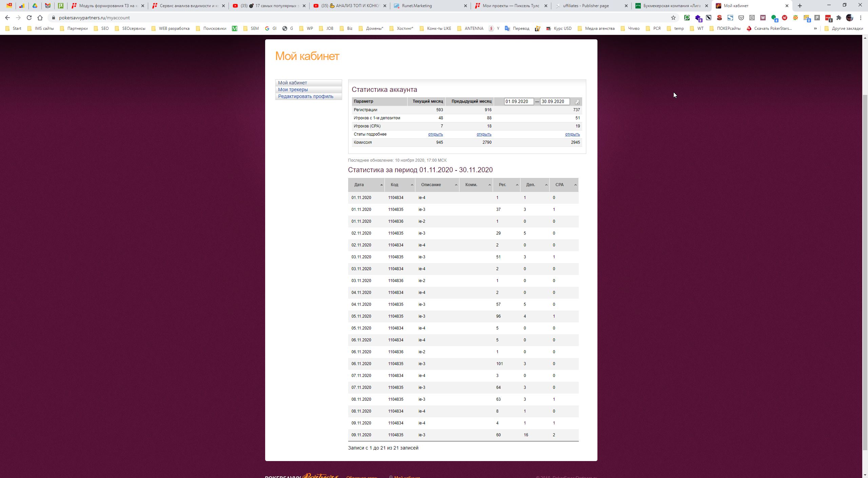Click the start date field 01.09.2020

coord(519,101)
